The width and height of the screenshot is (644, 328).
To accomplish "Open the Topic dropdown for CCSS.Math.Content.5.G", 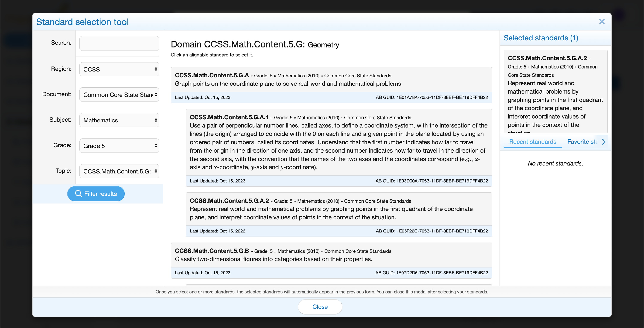I will 119,171.
